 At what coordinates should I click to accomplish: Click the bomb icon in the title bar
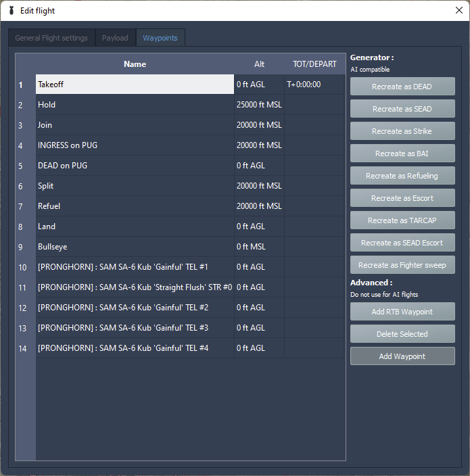tap(11, 11)
